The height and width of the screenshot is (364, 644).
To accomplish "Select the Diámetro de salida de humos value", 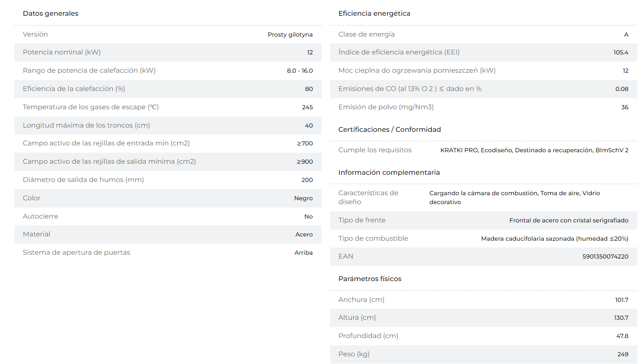I will click(307, 180).
